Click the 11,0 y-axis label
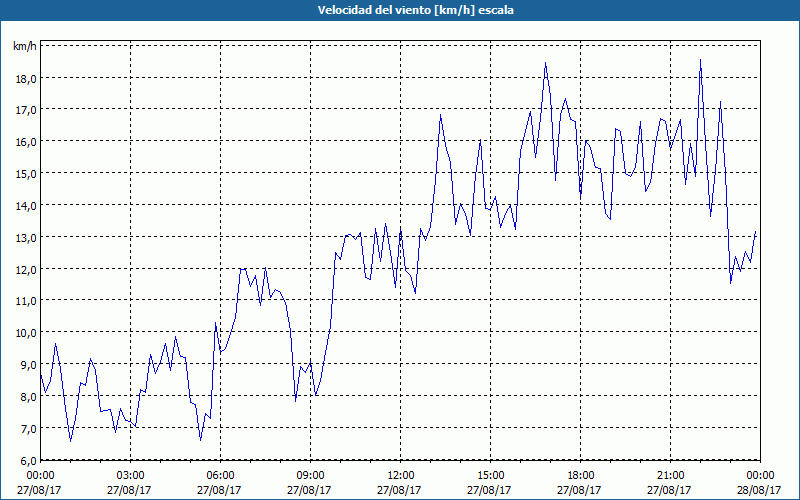Image resolution: width=800 pixels, height=500 pixels. 27,301
